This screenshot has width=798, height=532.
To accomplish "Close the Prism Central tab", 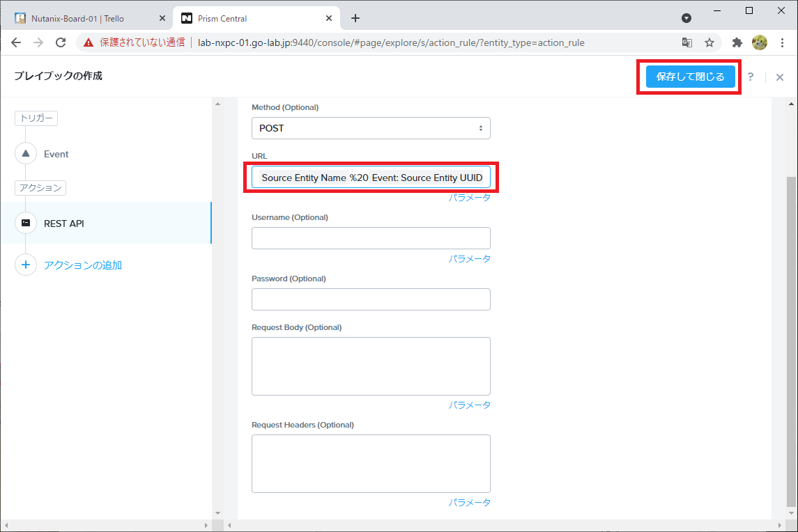I will tap(329, 18).
